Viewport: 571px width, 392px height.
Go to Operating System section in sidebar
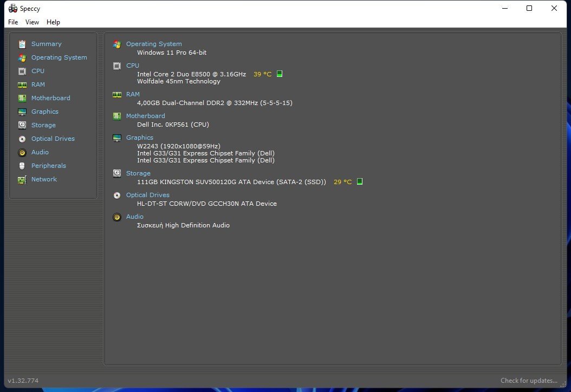click(59, 57)
